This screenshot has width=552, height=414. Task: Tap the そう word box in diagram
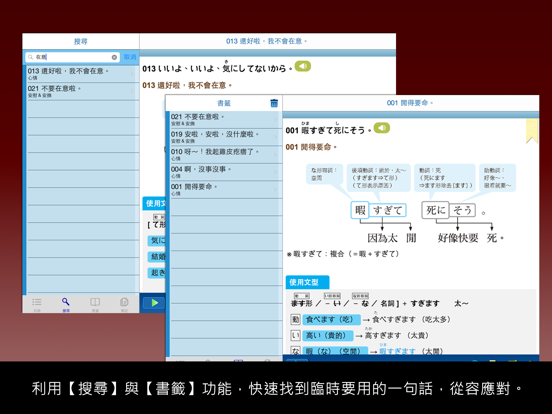(x=463, y=211)
